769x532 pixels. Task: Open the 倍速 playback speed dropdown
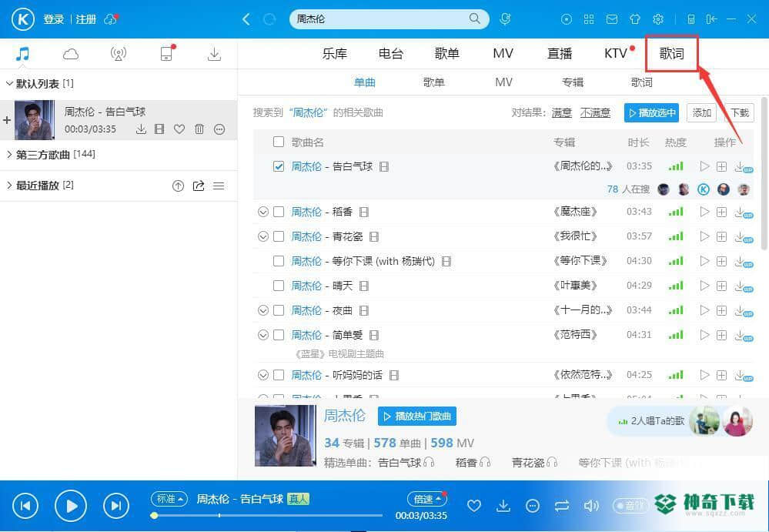426,499
